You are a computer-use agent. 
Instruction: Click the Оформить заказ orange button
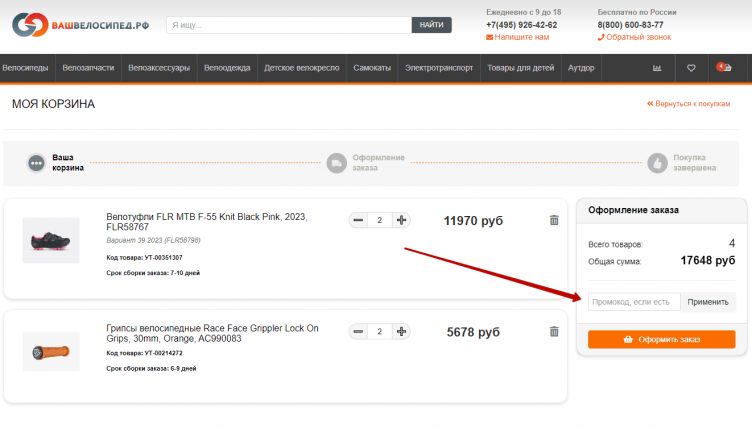coord(661,339)
